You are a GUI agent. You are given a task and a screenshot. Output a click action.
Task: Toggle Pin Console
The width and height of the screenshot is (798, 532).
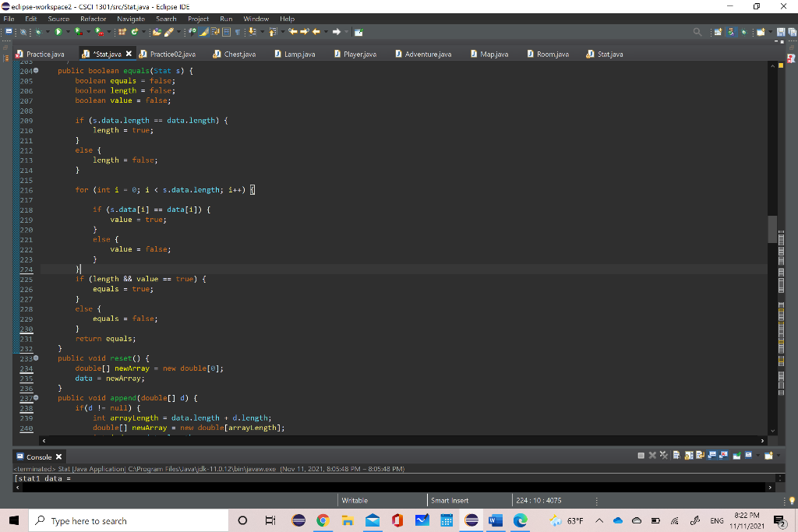pos(736,455)
